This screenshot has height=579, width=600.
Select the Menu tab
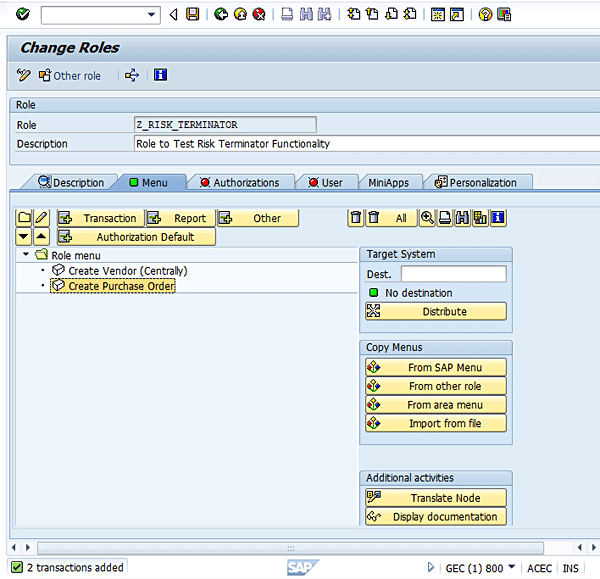click(149, 183)
